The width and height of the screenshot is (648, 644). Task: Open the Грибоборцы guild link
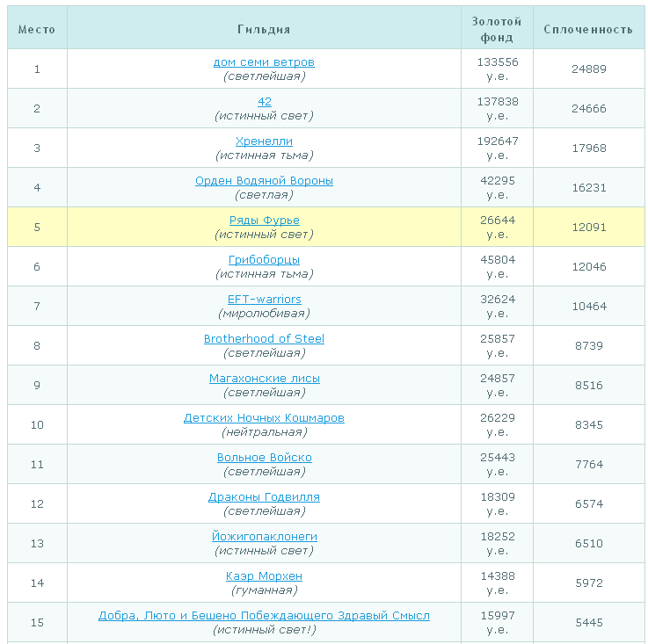tap(264, 260)
